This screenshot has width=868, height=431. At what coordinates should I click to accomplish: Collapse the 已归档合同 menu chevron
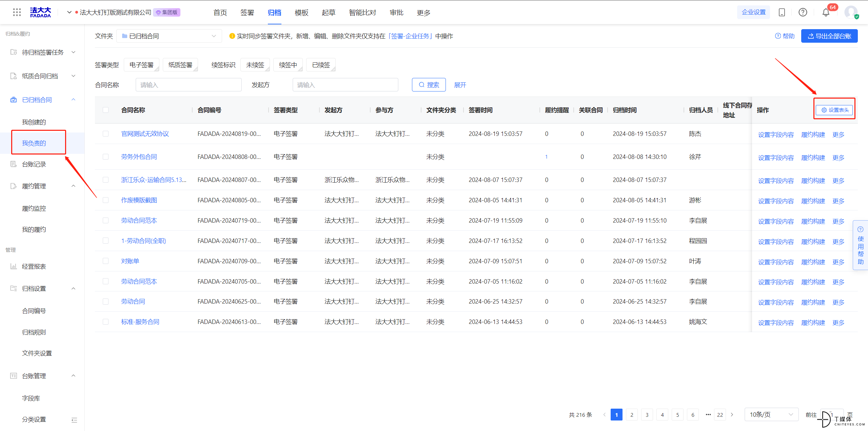point(74,100)
